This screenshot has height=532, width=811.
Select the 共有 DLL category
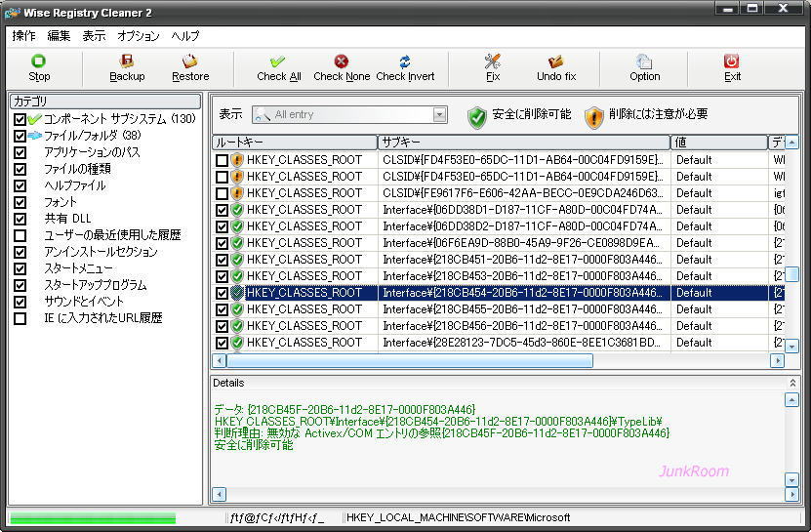(x=67, y=219)
